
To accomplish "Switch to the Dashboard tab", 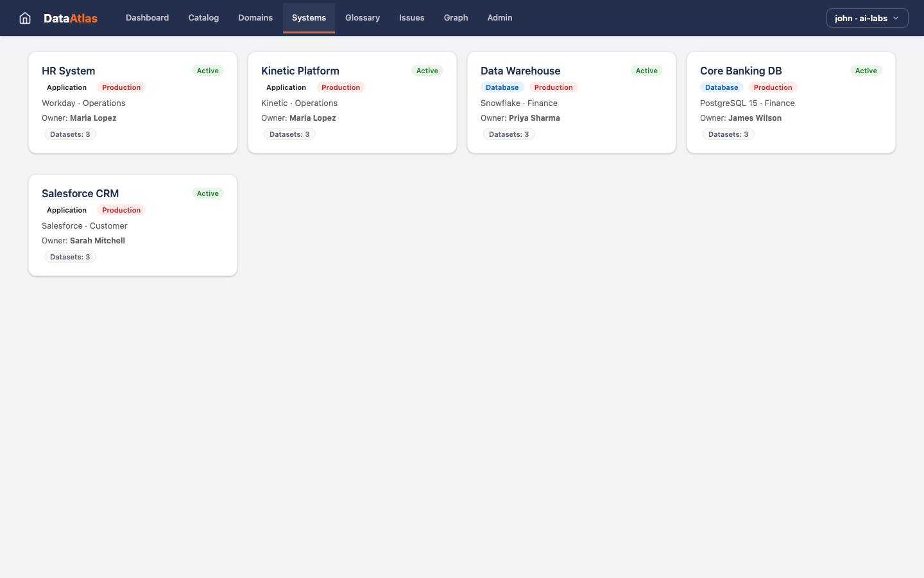I will pyautogui.click(x=147, y=17).
